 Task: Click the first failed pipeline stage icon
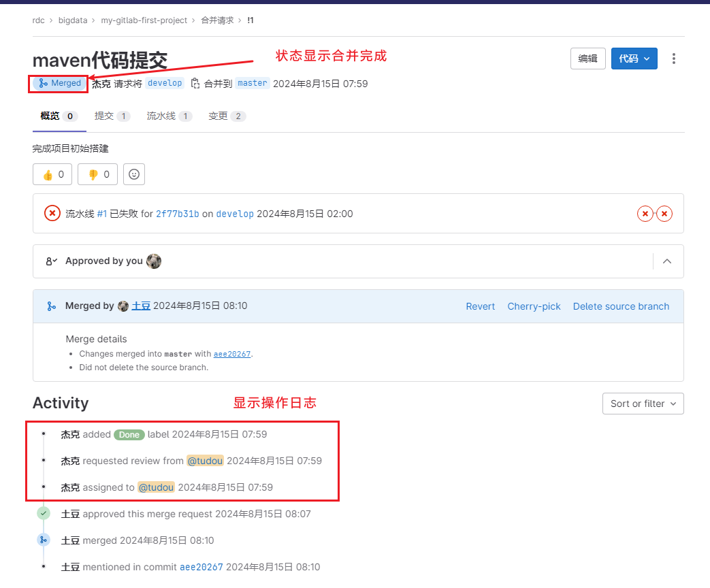tap(645, 214)
